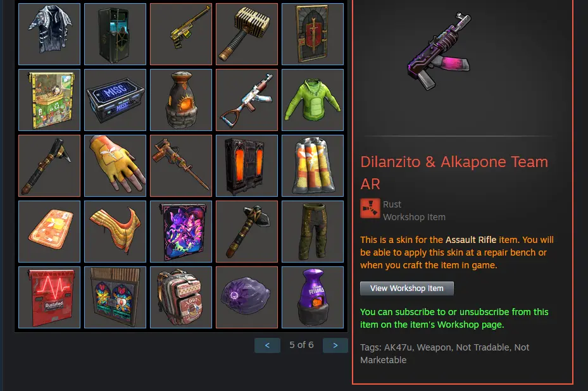The width and height of the screenshot is (588, 391).
Task: Open the glowing orange locker item
Action: [x=247, y=166]
